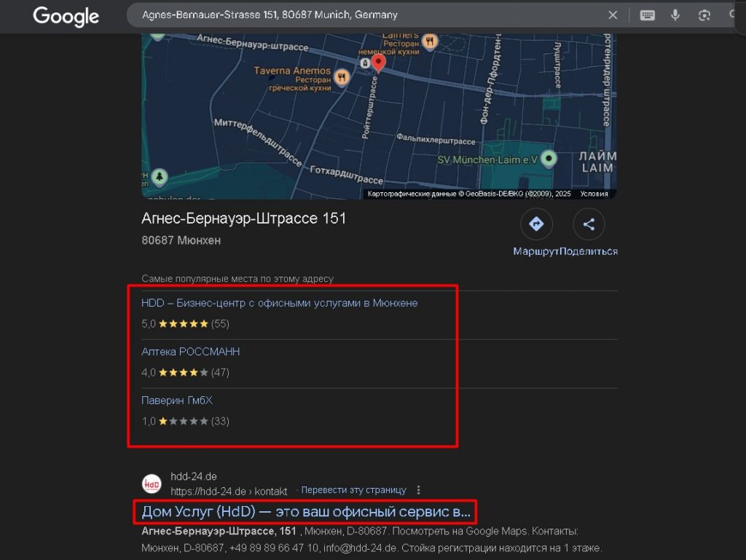Click the Миттерфельдштрассе street label

click(x=257, y=142)
